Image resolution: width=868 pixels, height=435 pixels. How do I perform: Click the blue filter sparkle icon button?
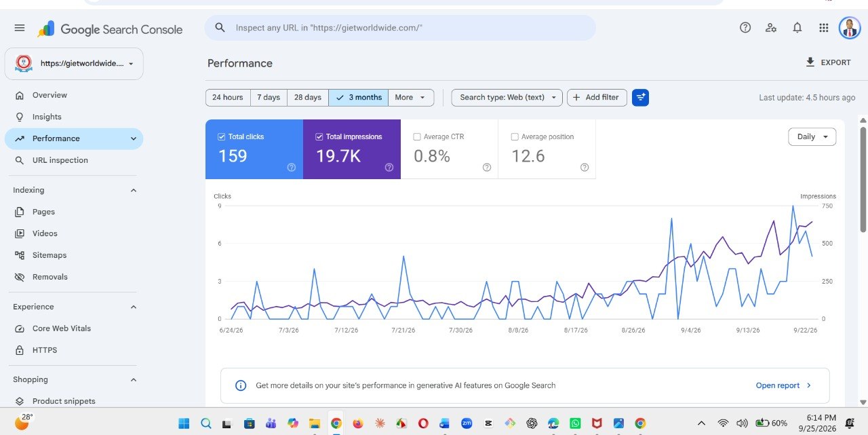pos(640,98)
